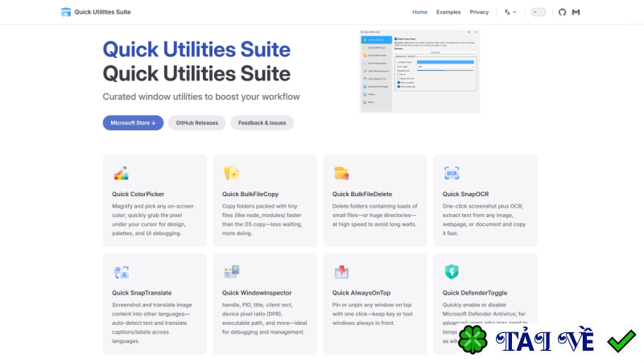Click the description 'Screenshot and translate image content'
The image size is (644, 362).
pos(152,323)
